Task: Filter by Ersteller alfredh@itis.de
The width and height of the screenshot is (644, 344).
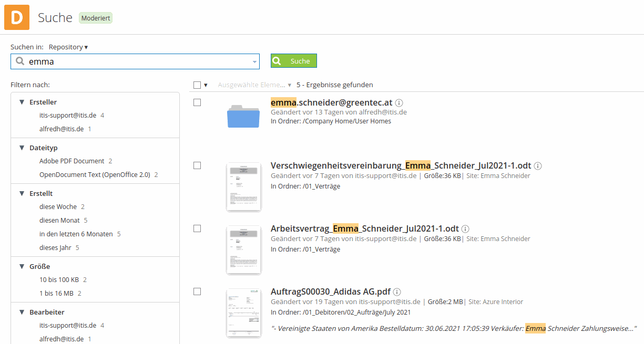Action: 62,129
